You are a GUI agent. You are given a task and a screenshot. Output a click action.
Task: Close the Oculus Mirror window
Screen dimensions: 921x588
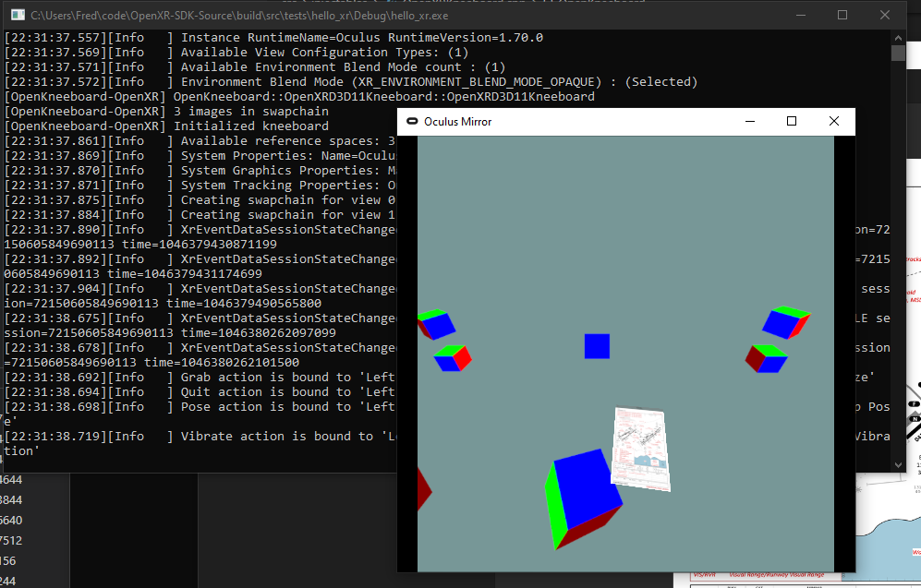(x=833, y=121)
